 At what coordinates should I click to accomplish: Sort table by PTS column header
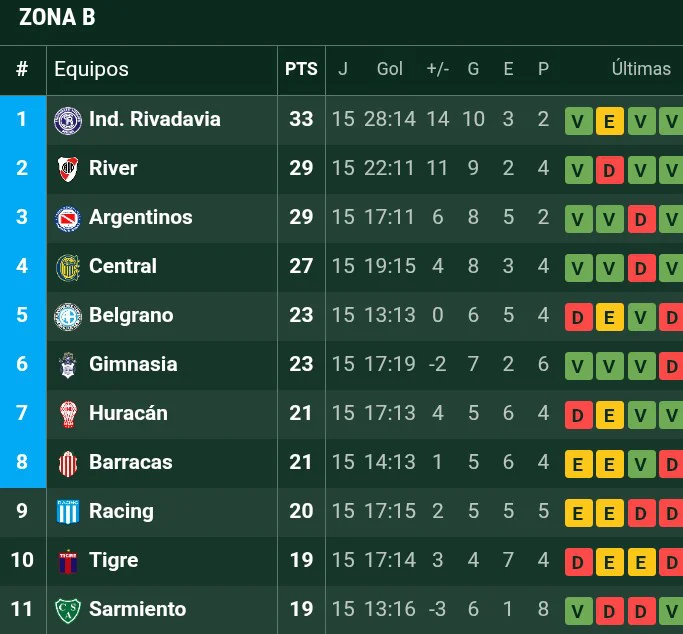pos(301,69)
